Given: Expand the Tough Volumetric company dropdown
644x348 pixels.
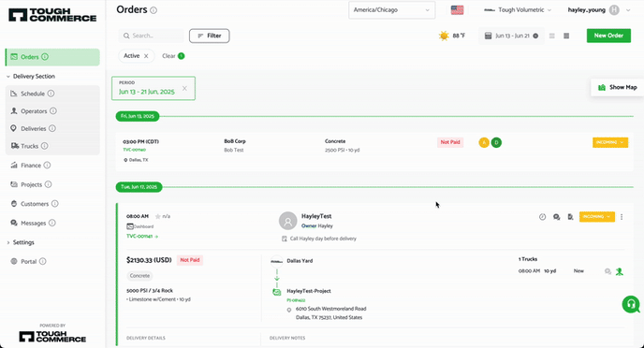Looking at the screenshot, I should tap(518, 10).
